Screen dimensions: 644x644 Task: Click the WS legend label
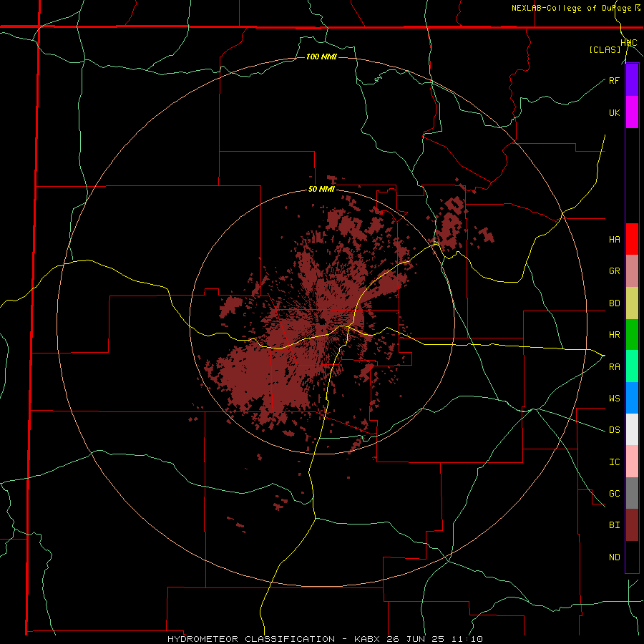click(x=614, y=399)
